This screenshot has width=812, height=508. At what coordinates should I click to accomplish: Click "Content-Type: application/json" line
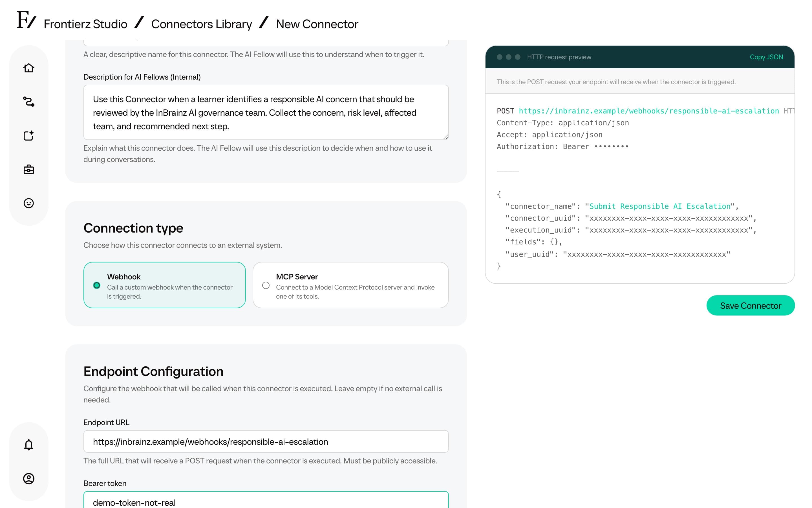pyautogui.click(x=563, y=123)
